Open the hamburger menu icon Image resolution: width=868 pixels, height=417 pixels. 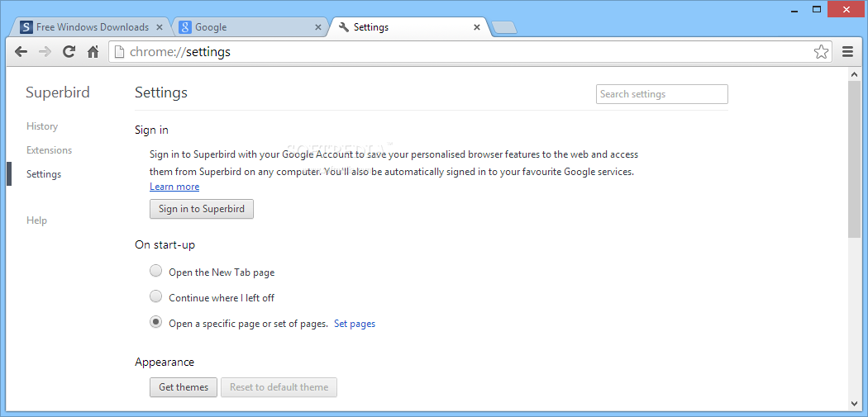(847, 52)
